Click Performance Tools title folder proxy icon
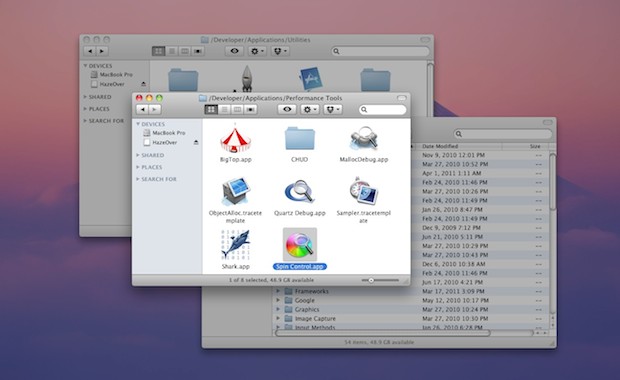Screen dimensions: 620x380 coord(203,98)
